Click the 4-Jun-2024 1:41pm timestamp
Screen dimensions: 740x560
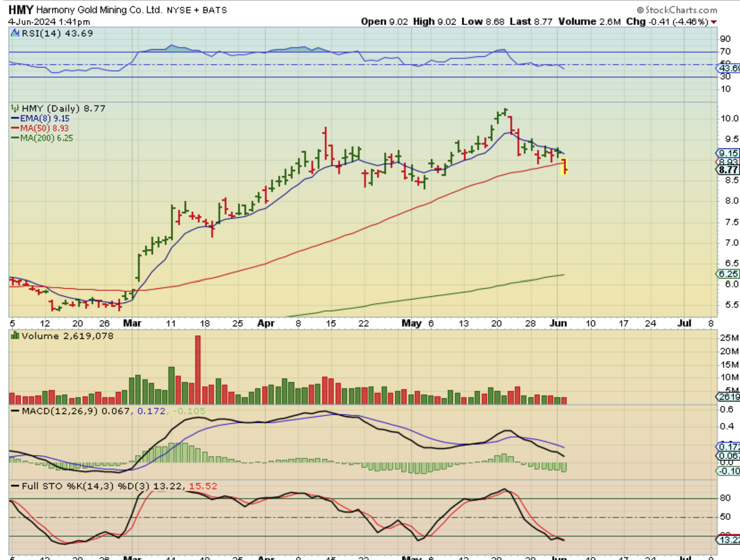click(49, 22)
